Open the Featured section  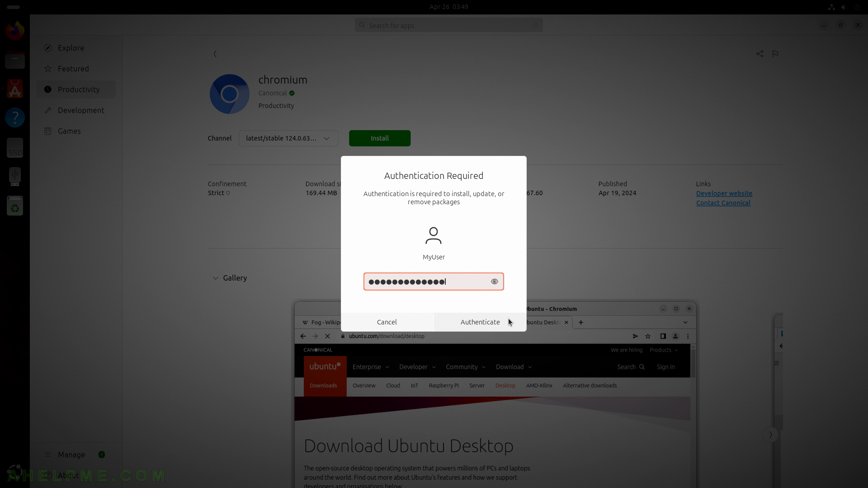(76, 69)
